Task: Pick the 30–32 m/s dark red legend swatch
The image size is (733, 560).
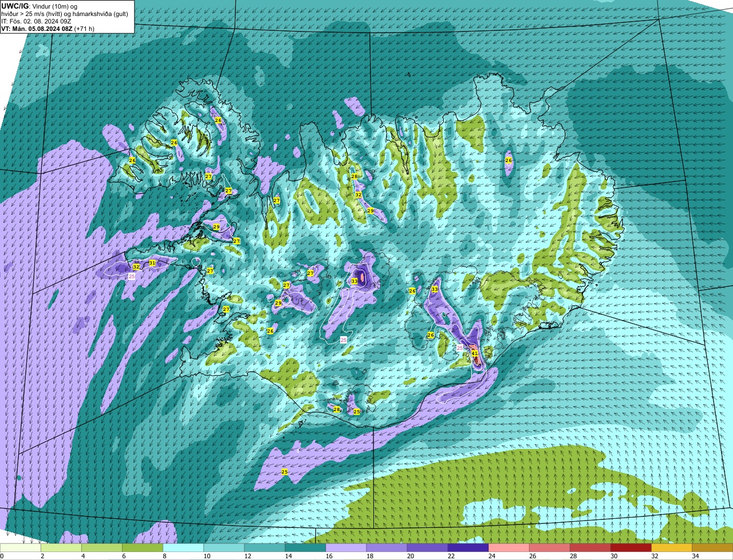Action: (630, 548)
